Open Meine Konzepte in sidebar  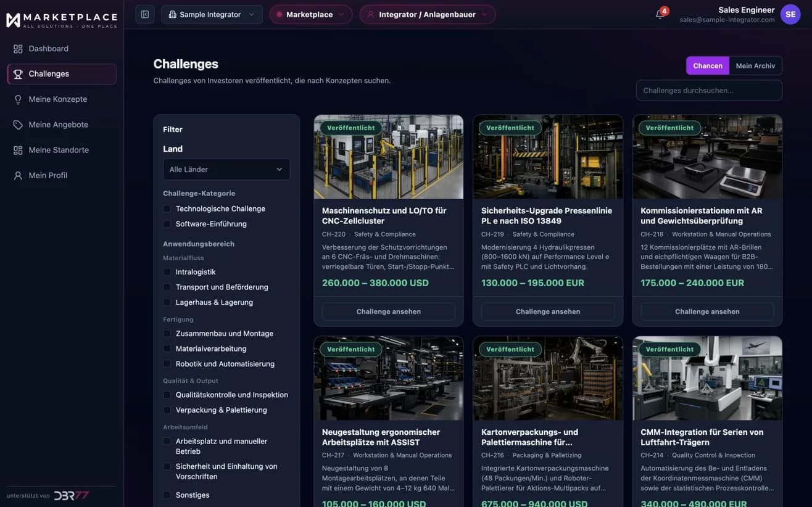[62, 99]
